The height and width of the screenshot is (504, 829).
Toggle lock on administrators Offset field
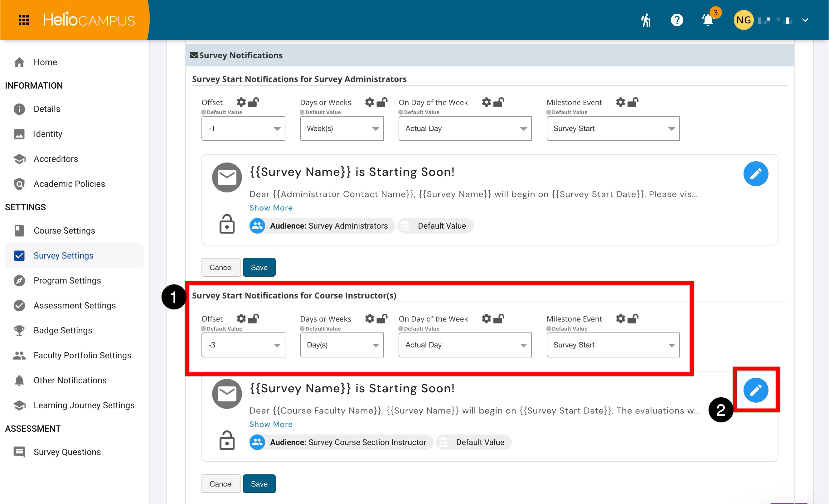click(x=254, y=102)
